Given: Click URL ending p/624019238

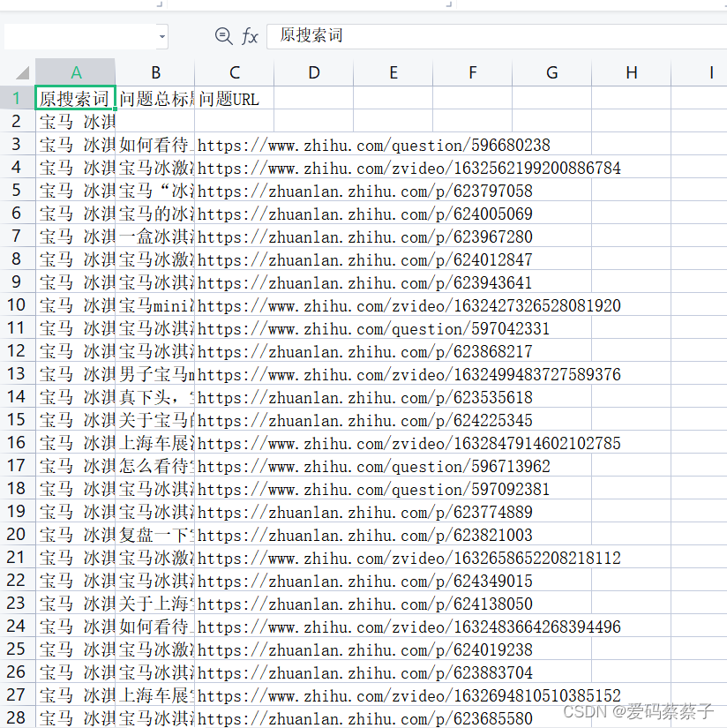Looking at the screenshot, I should coord(365,649).
